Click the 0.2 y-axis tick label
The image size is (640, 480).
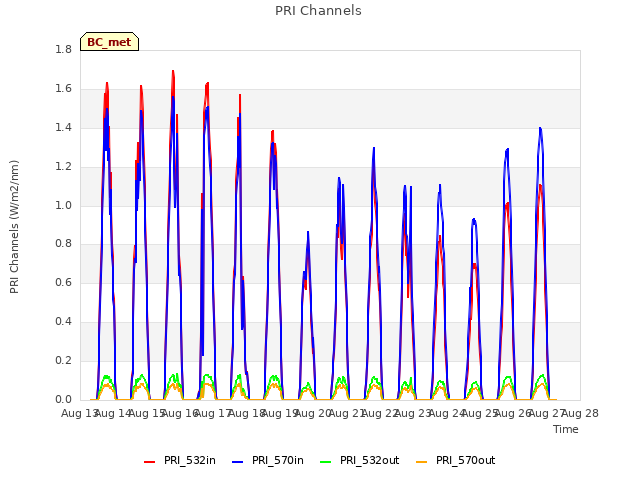(x=63, y=360)
